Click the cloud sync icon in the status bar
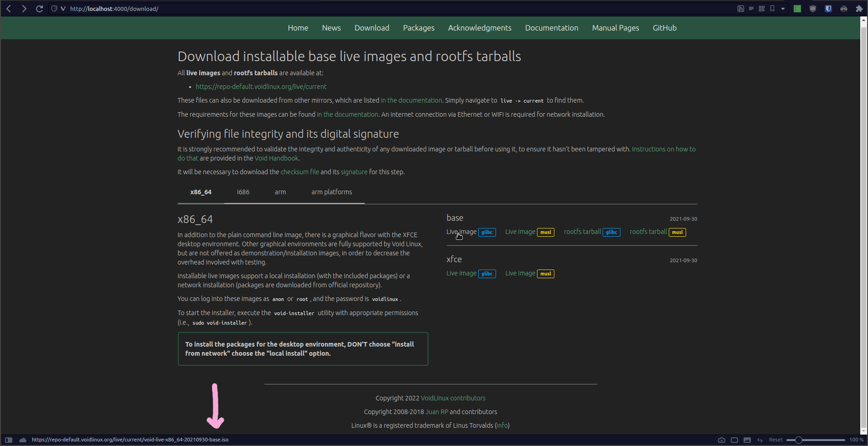This screenshot has height=446, width=868. 22,440
